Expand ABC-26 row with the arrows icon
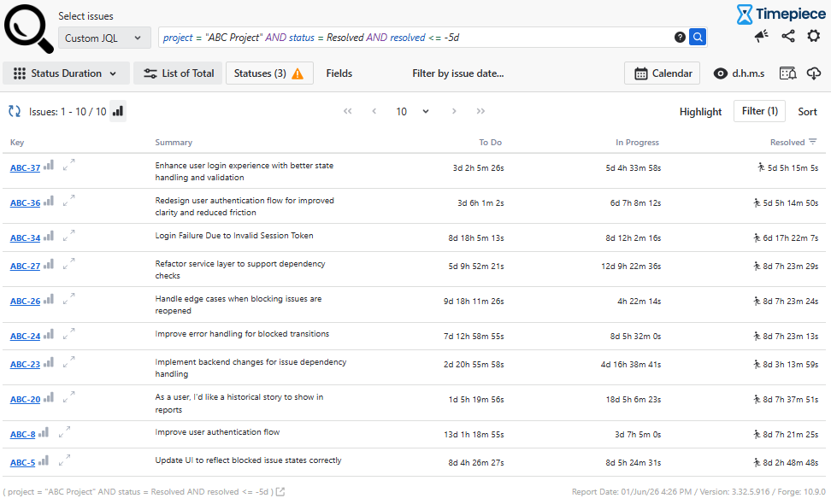831x504 pixels. click(x=69, y=299)
